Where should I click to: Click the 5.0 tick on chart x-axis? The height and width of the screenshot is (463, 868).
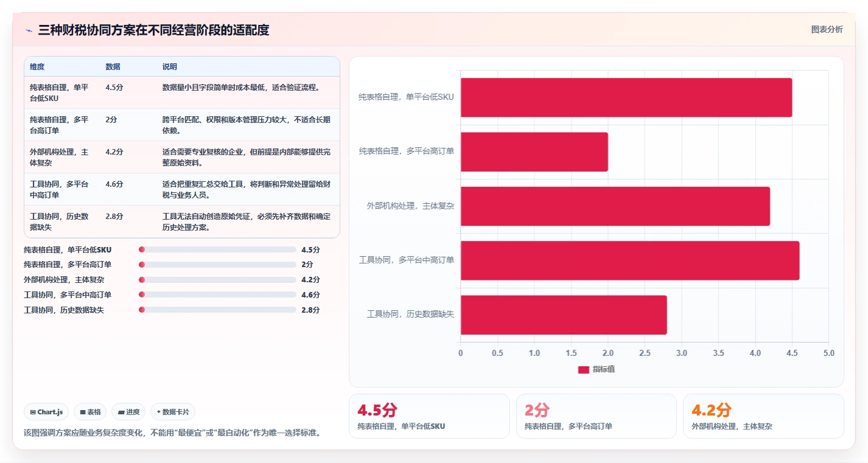[x=828, y=353]
